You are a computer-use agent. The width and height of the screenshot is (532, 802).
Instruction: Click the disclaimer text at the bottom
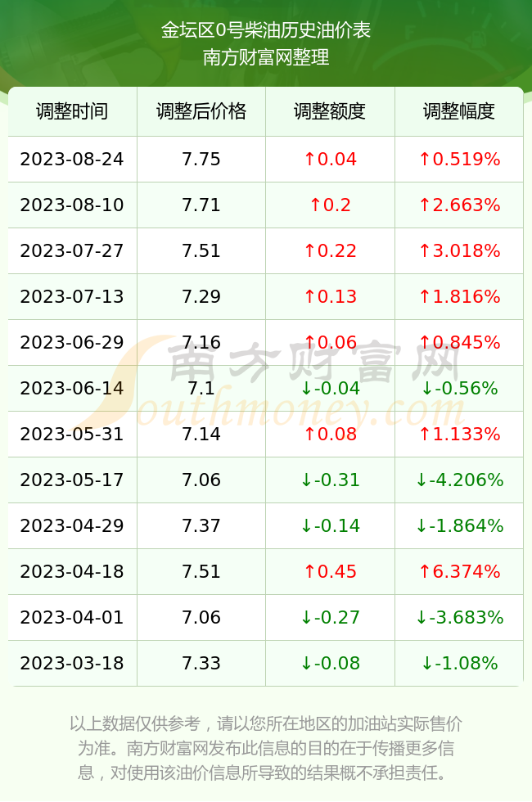coord(266,748)
